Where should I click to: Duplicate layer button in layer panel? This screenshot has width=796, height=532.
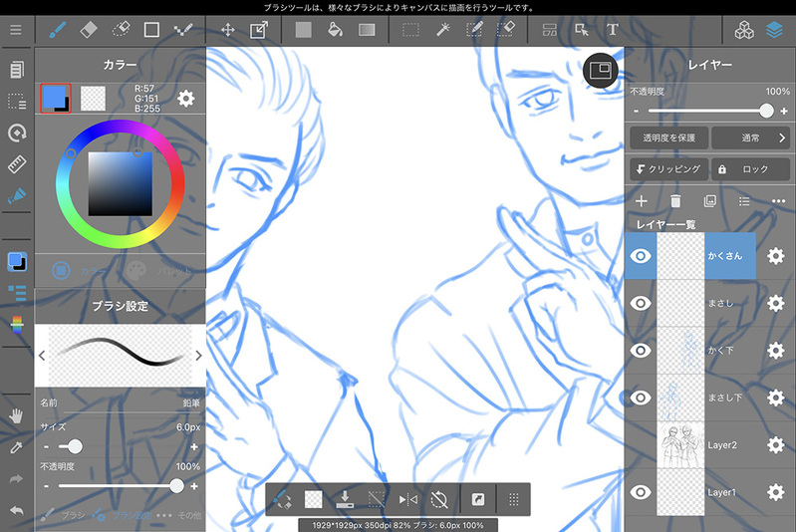pos(709,201)
